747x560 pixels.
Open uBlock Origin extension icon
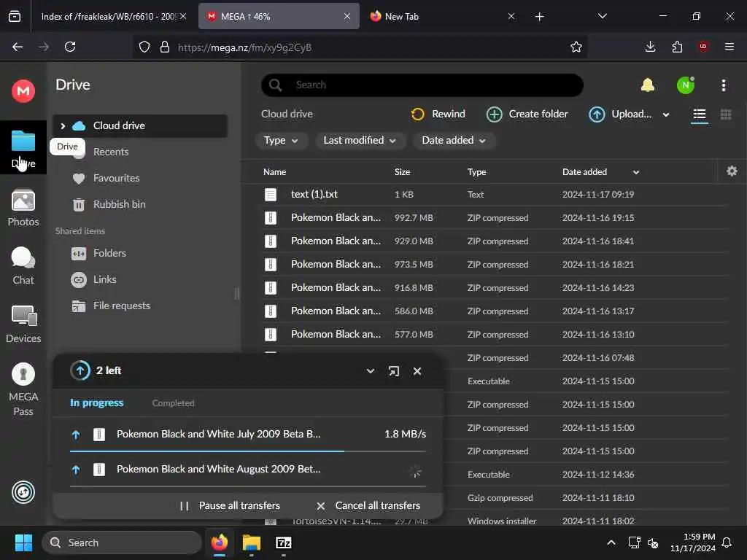(703, 47)
